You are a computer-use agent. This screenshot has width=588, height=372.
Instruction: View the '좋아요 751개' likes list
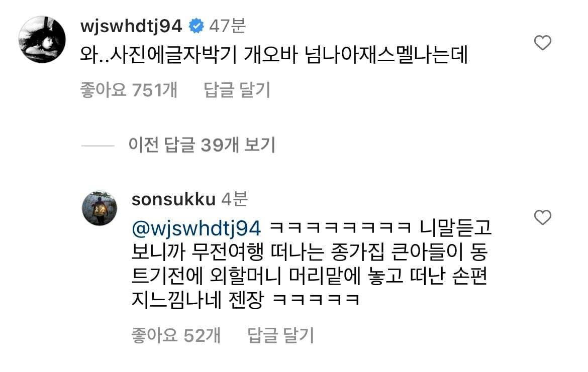[x=129, y=90]
